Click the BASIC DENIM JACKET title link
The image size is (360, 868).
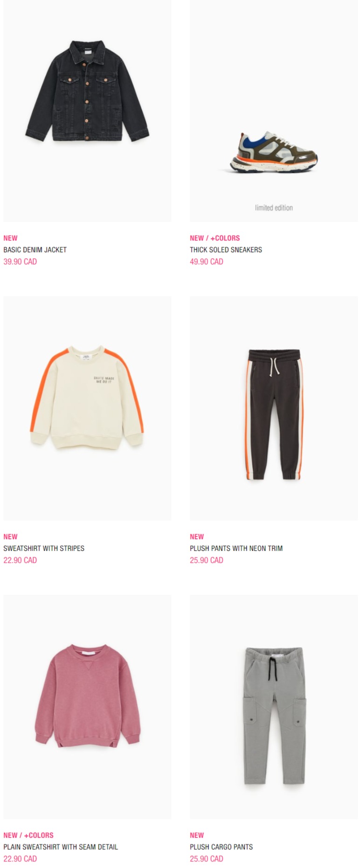point(35,250)
